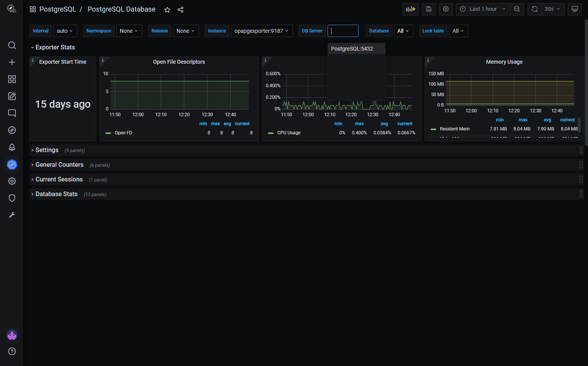Open Alerting bell icon
This screenshot has width=588, height=366.
point(12,147)
